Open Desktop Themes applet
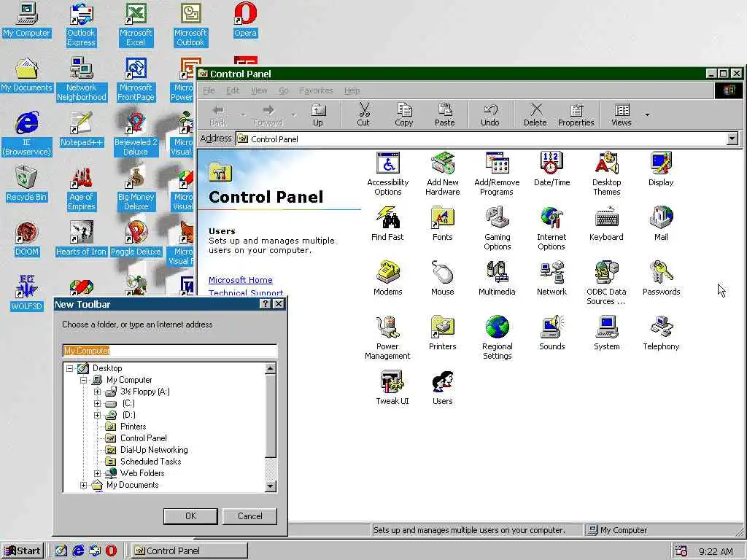This screenshot has width=747, height=560. [x=606, y=174]
